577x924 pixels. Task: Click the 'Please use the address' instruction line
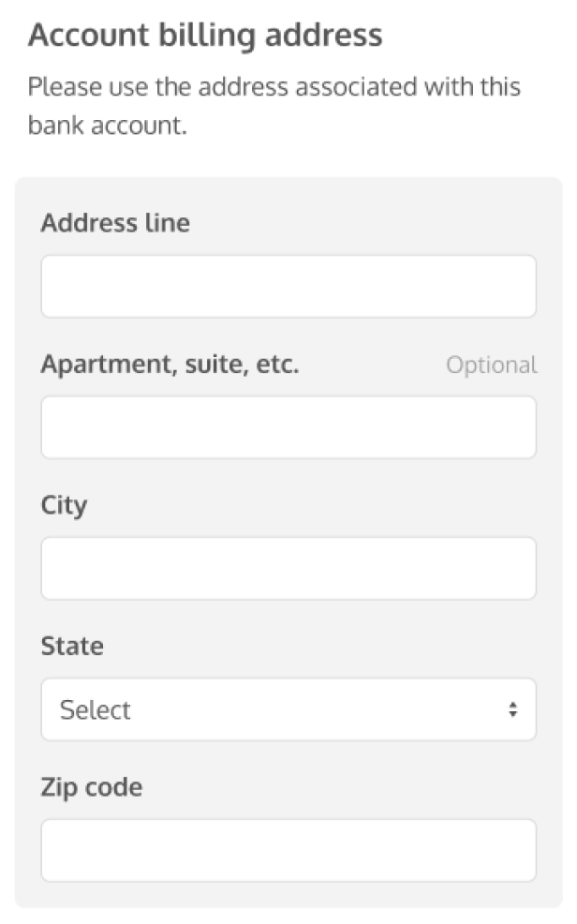[274, 87]
